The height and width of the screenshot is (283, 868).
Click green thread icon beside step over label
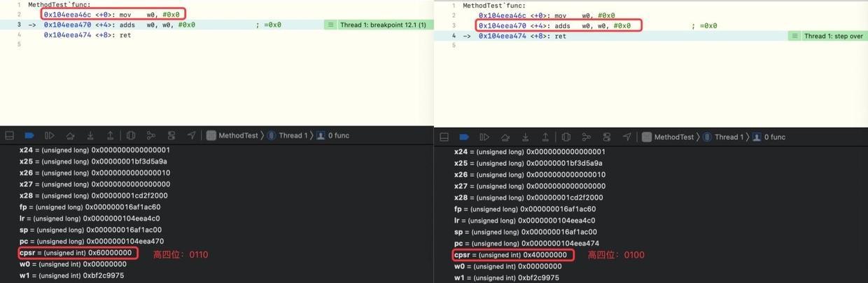point(794,36)
